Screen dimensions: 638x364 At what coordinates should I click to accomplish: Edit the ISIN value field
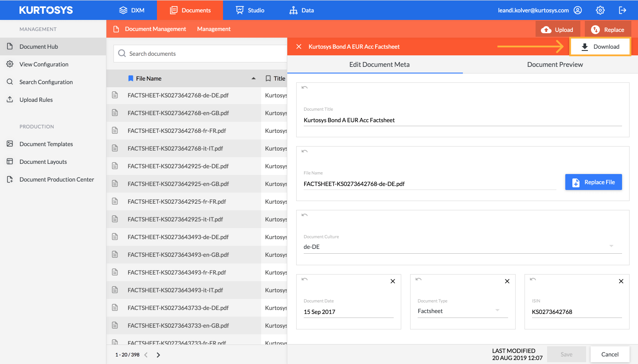577,312
